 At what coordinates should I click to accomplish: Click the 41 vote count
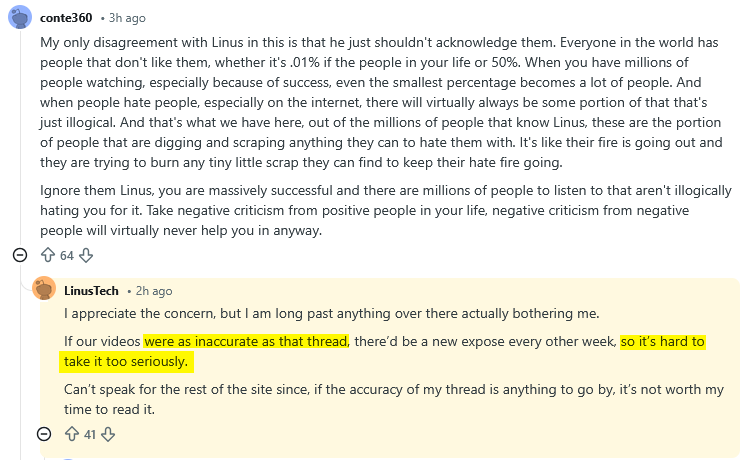click(90, 434)
